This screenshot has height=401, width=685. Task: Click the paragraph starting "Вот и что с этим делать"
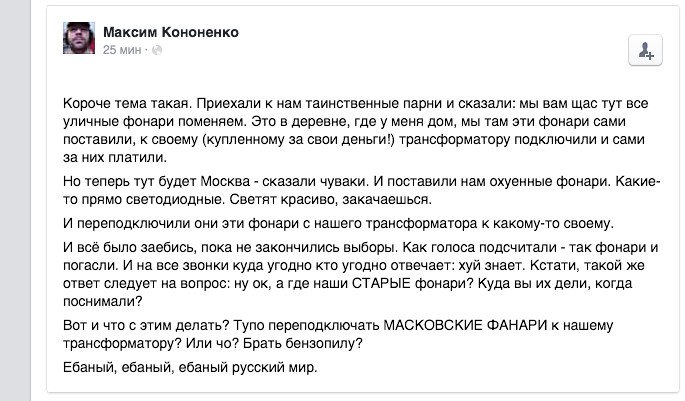[x=338, y=334]
